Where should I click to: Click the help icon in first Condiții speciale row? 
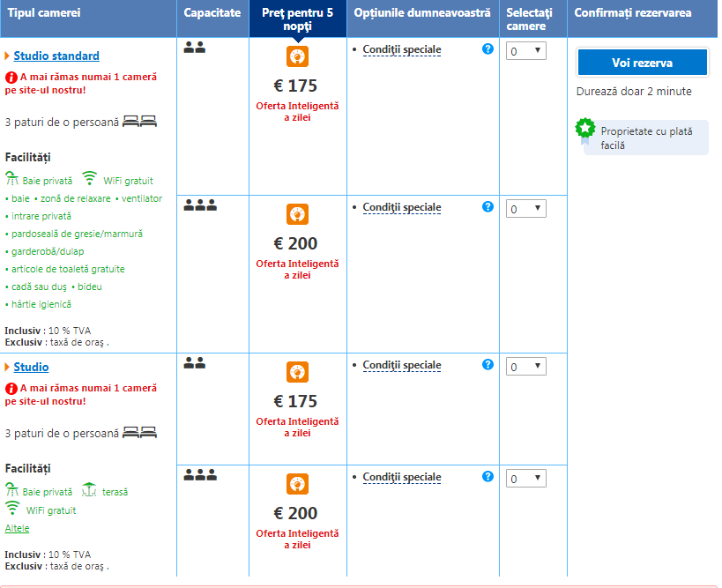(488, 49)
